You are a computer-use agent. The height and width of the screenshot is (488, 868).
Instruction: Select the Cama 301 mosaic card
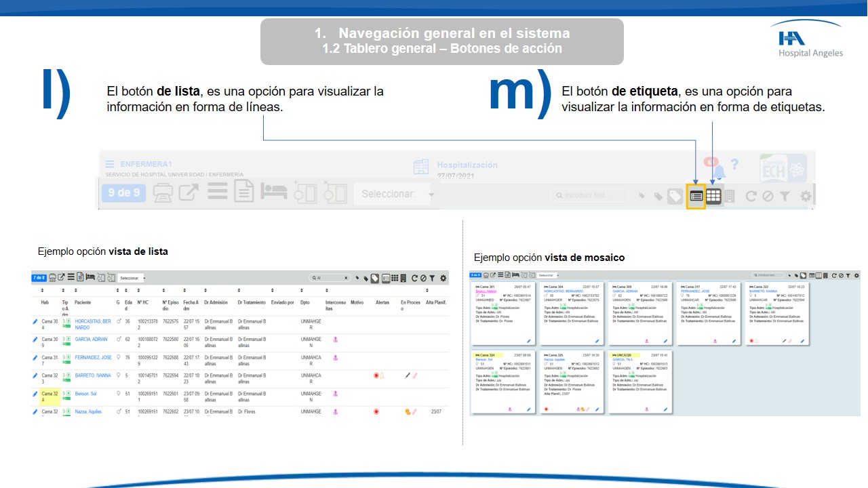point(503,313)
